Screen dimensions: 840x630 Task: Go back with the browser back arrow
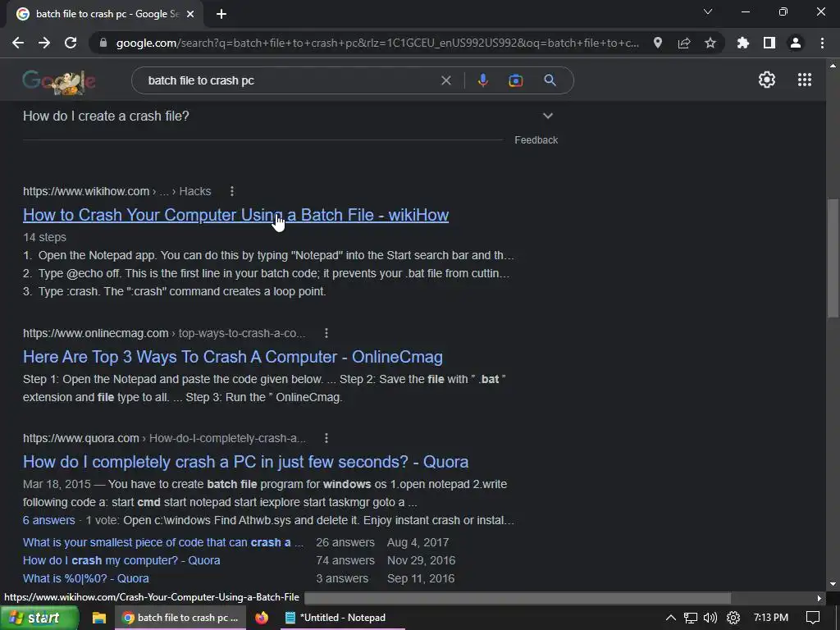[18, 43]
